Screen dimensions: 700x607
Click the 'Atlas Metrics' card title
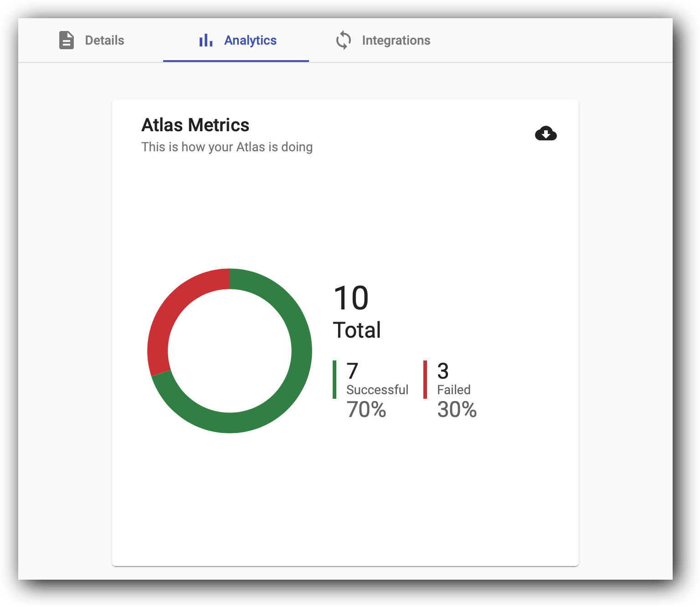tap(195, 125)
